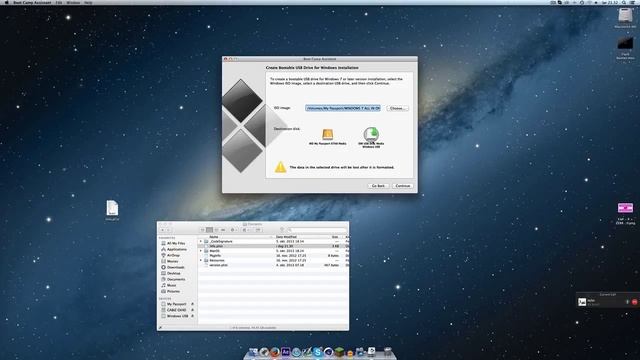Screen dimensions: 640x360
Task: Switch Finder to list view
Action: (x=209, y=230)
